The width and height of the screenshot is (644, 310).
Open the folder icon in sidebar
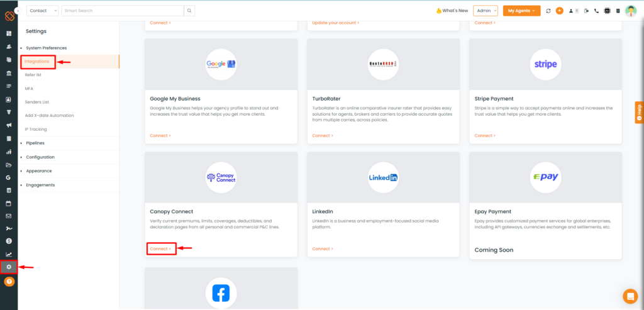(x=9, y=165)
